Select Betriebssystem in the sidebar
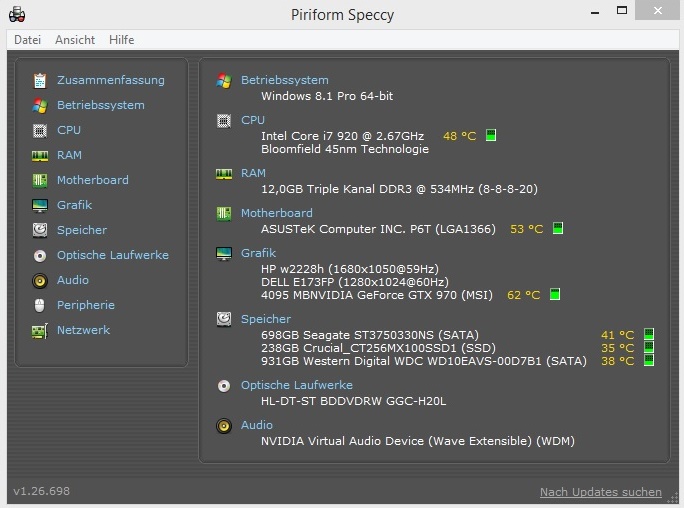The height and width of the screenshot is (508, 684). pyautogui.click(x=101, y=105)
